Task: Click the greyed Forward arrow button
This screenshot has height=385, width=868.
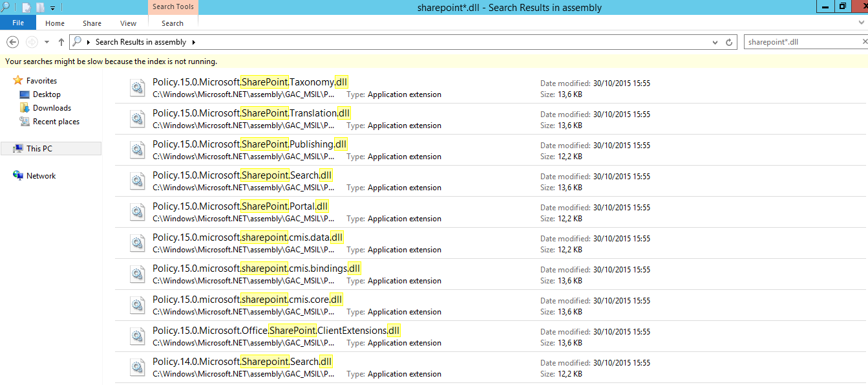Action: point(31,42)
